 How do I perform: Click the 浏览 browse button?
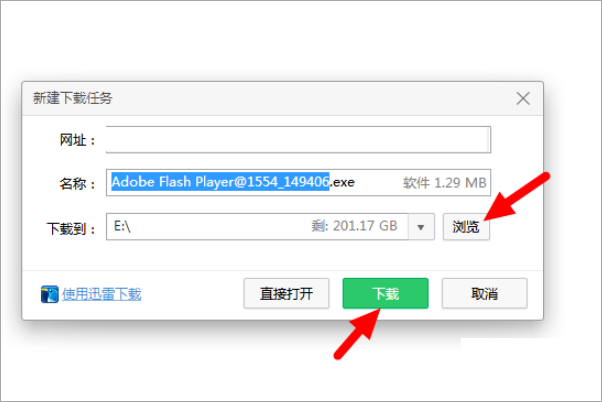[x=466, y=227]
